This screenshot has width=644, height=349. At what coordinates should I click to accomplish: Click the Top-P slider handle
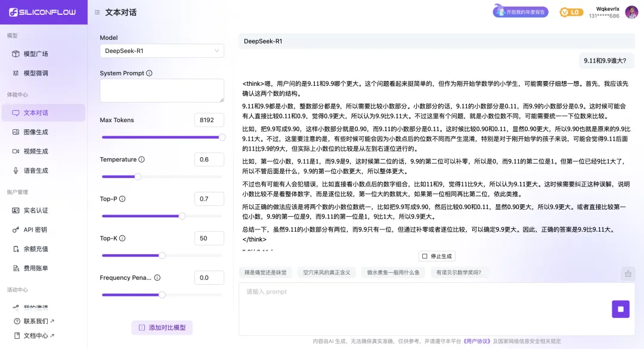pos(182,216)
